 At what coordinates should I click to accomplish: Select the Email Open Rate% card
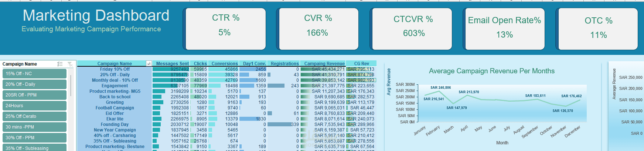pyautogui.click(x=504, y=29)
